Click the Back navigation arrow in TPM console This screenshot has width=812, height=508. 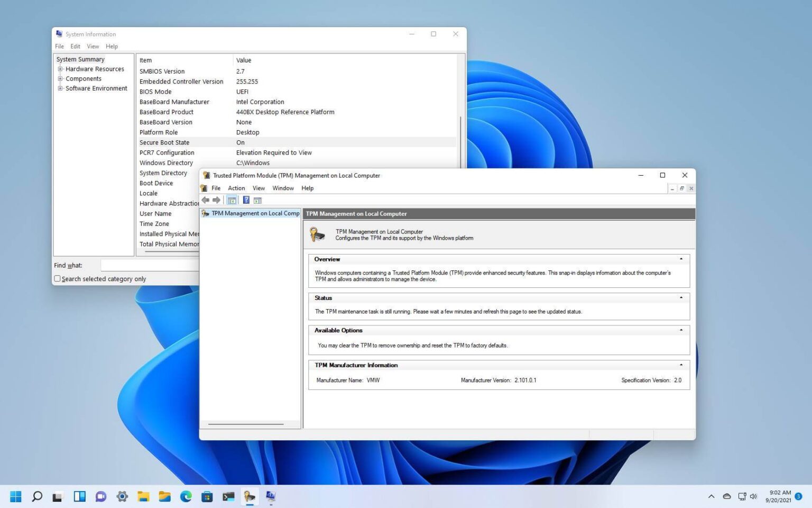pyautogui.click(x=206, y=199)
